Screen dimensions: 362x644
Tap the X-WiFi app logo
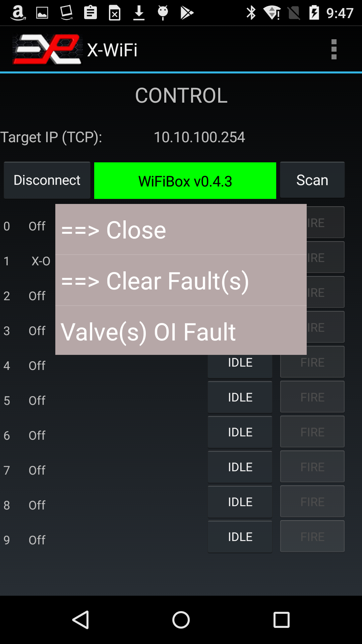(x=47, y=49)
